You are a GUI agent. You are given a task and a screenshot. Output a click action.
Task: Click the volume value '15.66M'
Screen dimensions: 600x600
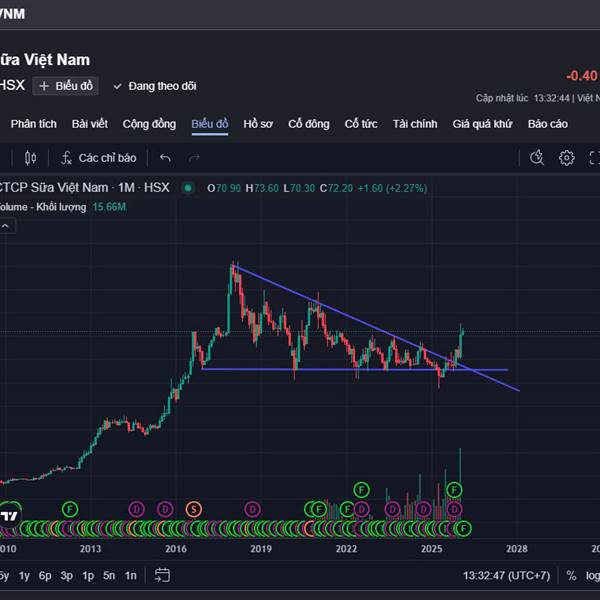[109, 207]
